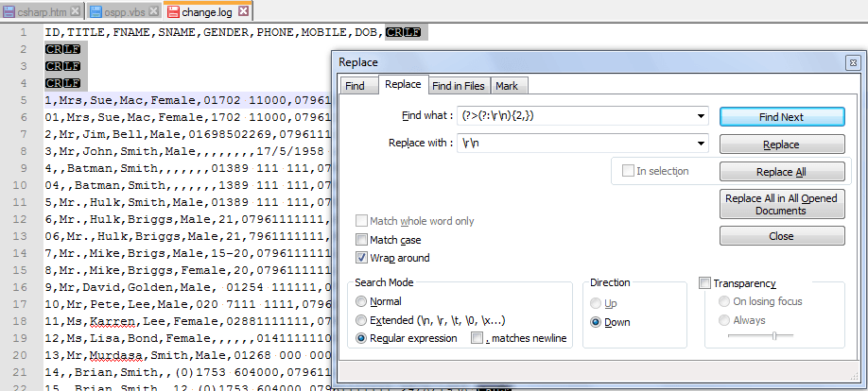Open the 'Replace with' dropdown list

coord(700,144)
